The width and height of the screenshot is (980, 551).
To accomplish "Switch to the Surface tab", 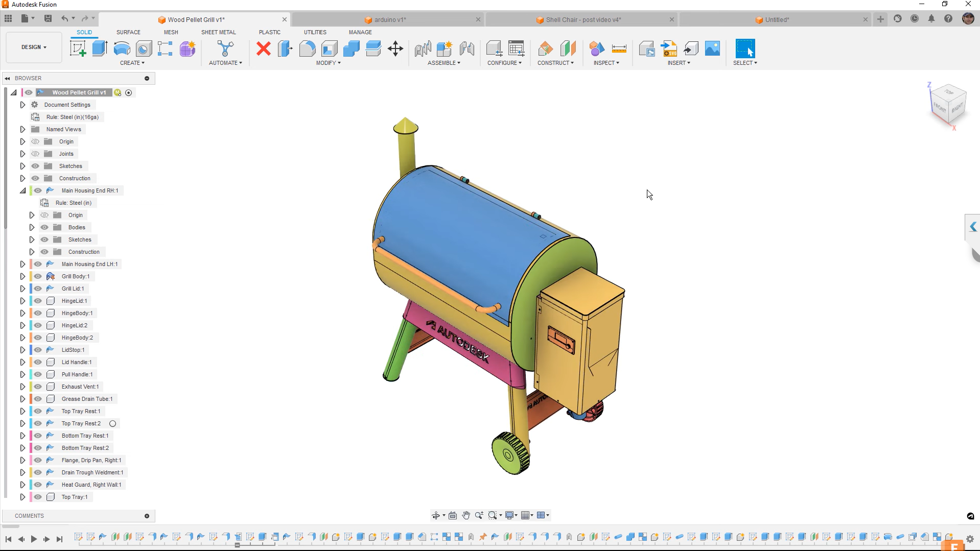I will pos(128,32).
